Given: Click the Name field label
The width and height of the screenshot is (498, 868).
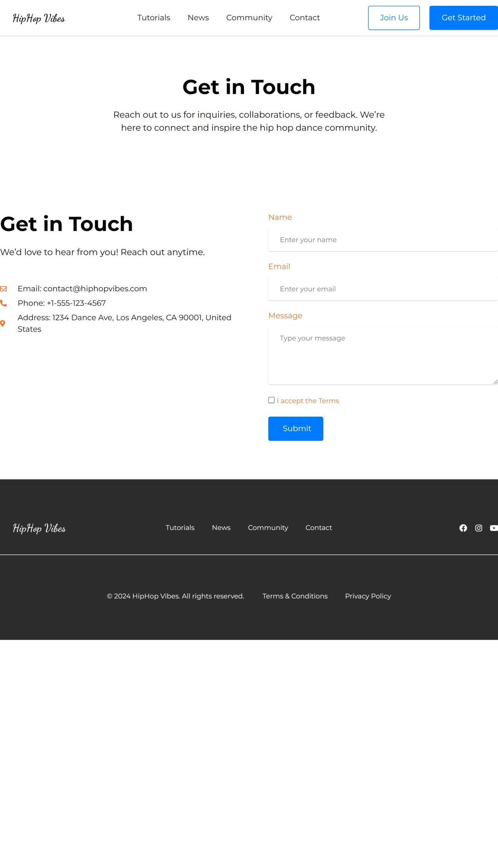Looking at the screenshot, I should pyautogui.click(x=280, y=217).
